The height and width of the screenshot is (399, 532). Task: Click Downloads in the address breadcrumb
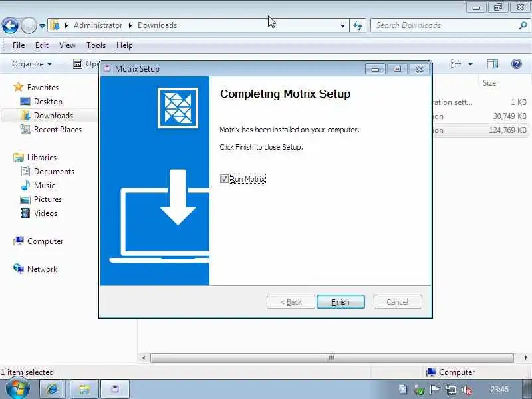click(x=157, y=25)
